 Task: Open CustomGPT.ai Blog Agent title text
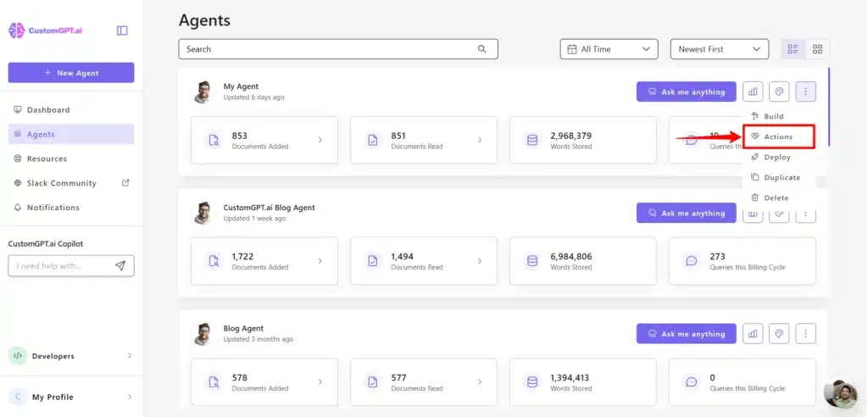[269, 208]
